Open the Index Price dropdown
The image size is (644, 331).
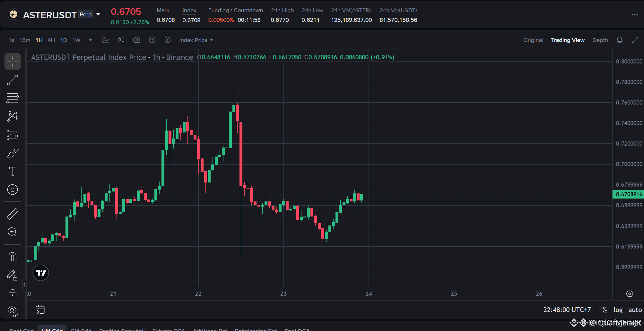tap(196, 40)
